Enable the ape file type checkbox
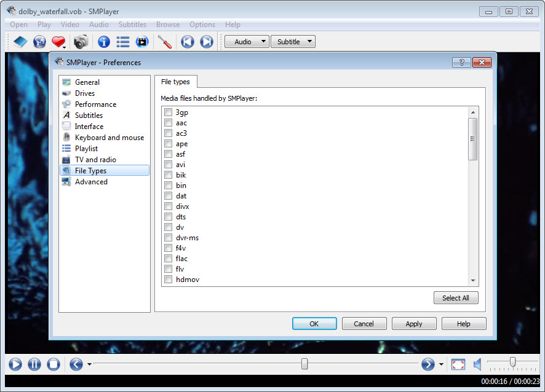 pyautogui.click(x=168, y=143)
